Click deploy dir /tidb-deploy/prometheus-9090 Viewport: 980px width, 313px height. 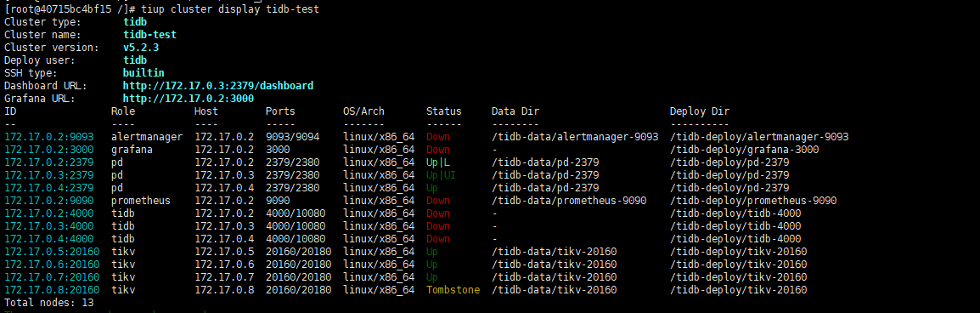tap(753, 201)
